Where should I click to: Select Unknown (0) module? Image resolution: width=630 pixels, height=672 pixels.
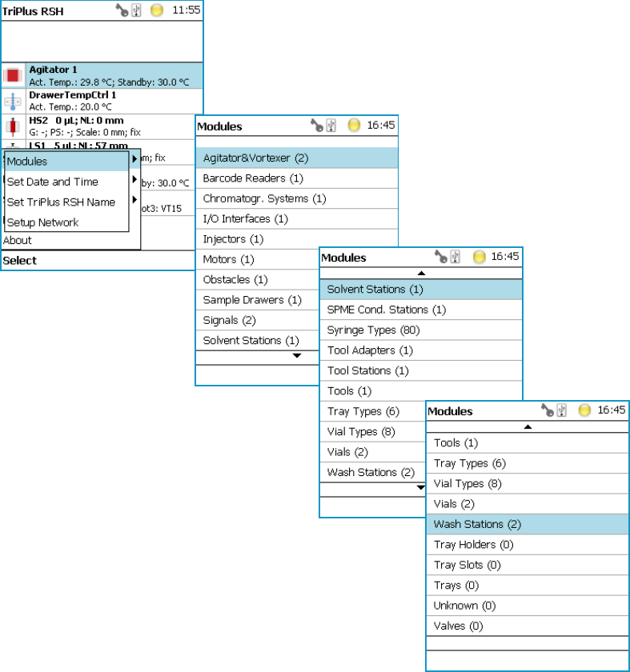coord(528,606)
